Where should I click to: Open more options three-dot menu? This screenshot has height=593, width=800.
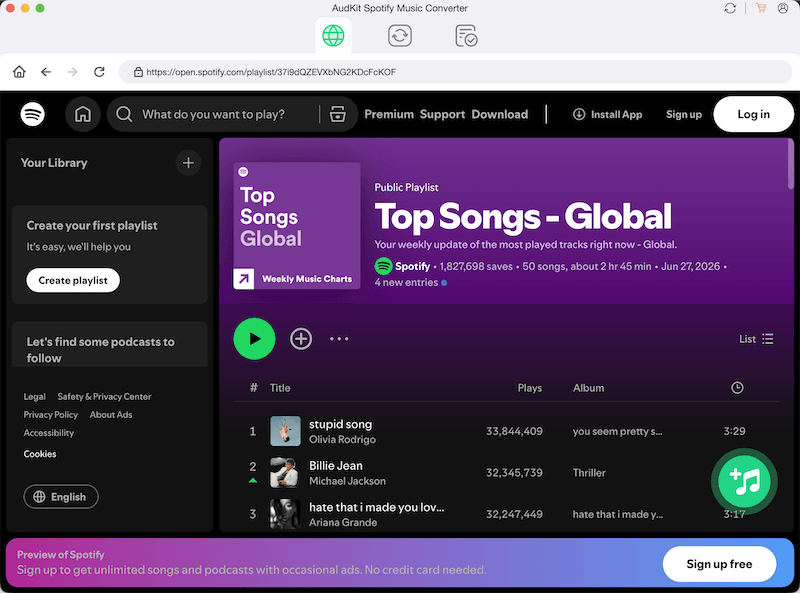click(x=339, y=339)
